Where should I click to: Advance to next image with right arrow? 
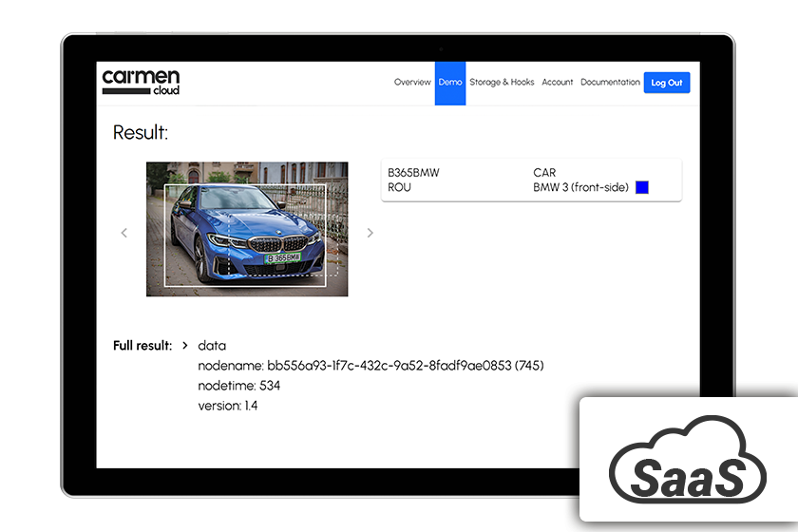point(370,233)
